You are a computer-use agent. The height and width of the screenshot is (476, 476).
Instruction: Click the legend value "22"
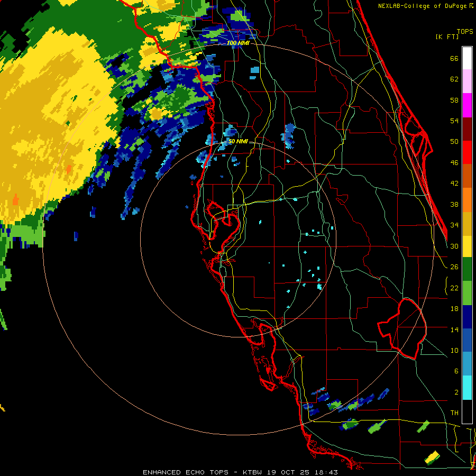(x=454, y=288)
